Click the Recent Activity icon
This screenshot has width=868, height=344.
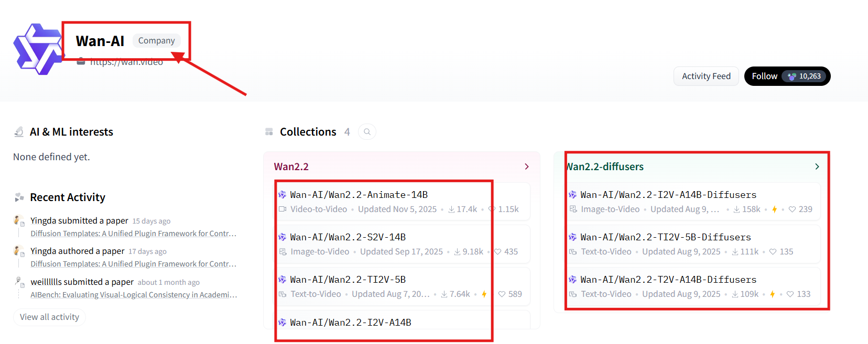pos(19,197)
